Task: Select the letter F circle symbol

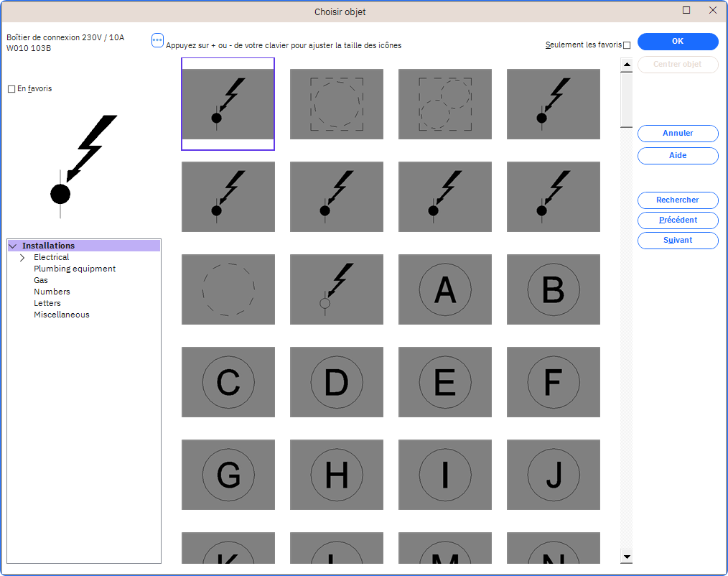Action: (x=553, y=382)
